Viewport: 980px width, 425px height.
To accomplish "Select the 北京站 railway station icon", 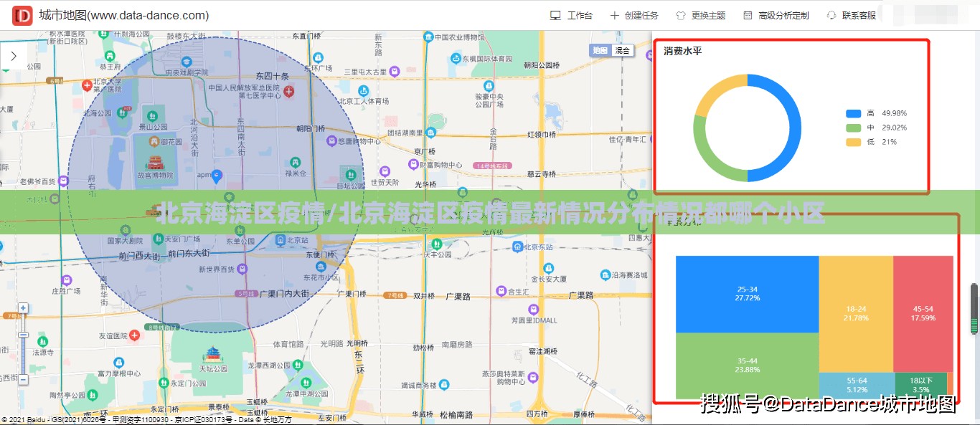I will pyautogui.click(x=281, y=239).
